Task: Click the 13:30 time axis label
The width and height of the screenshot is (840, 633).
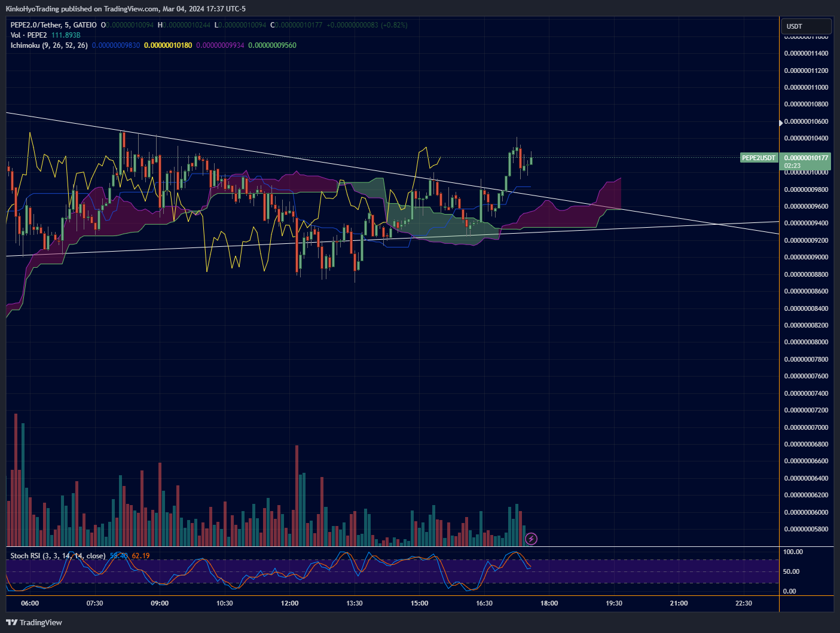Action: coord(354,603)
